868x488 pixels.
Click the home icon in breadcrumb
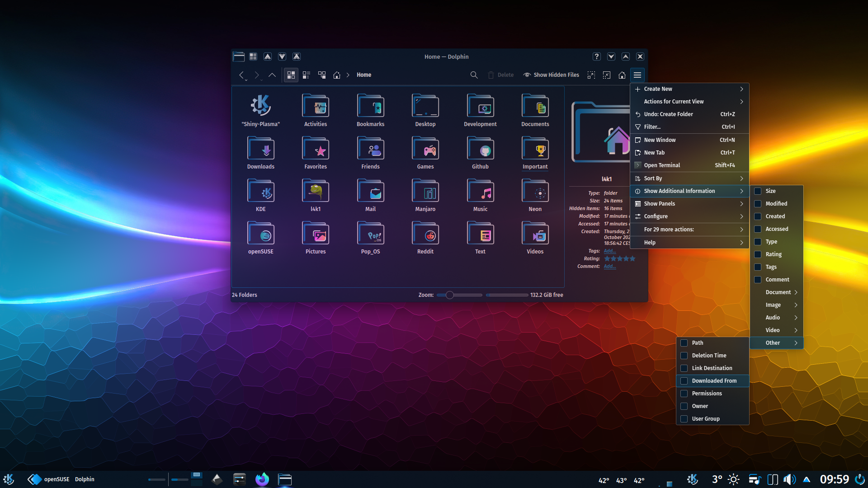pyautogui.click(x=337, y=75)
